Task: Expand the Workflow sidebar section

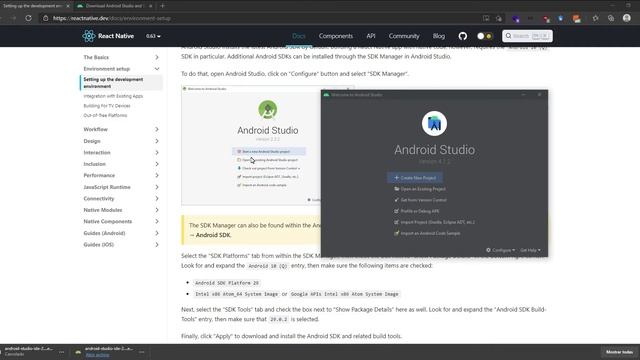Action: [x=121, y=129]
